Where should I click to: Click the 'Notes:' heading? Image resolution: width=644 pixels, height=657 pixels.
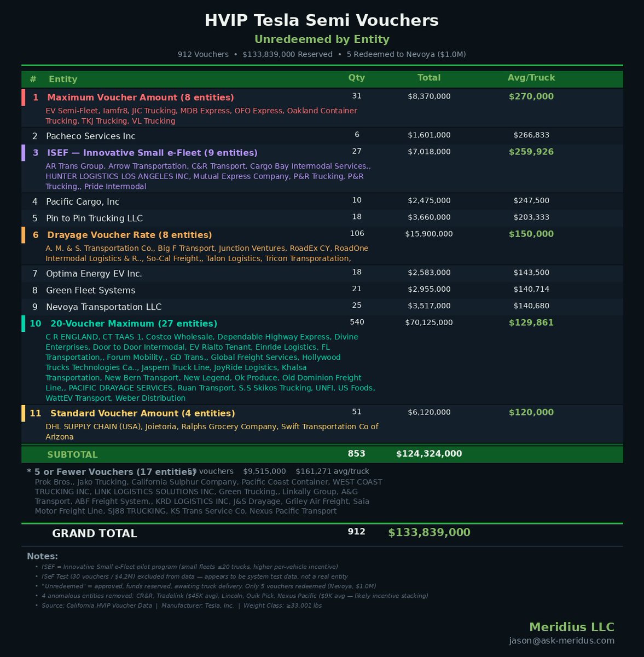42,556
